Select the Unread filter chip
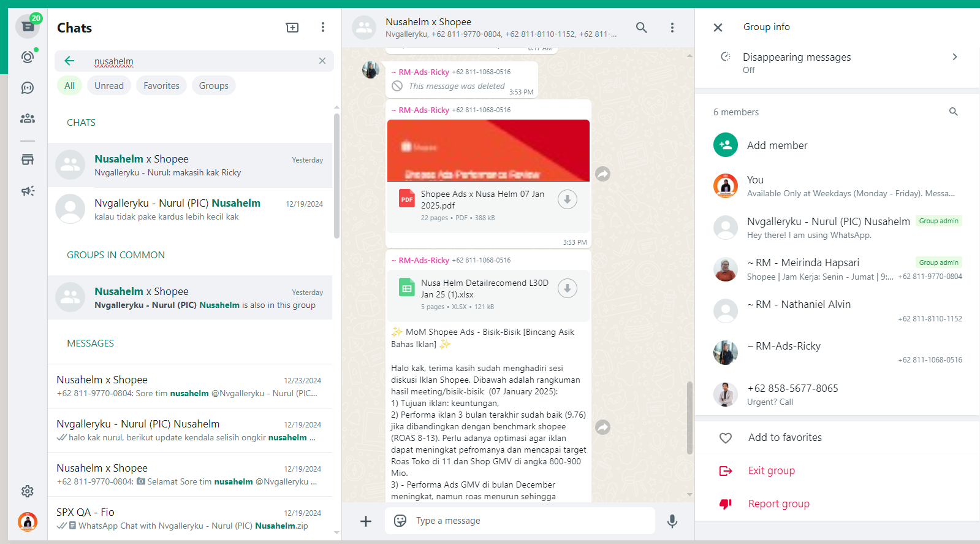 click(109, 86)
